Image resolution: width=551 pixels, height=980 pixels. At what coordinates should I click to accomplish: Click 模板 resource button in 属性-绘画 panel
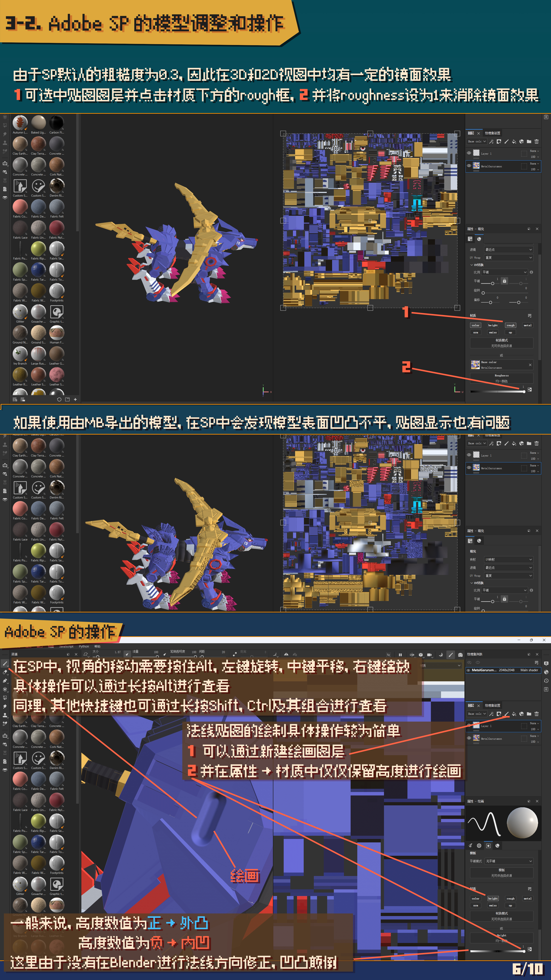(x=501, y=873)
